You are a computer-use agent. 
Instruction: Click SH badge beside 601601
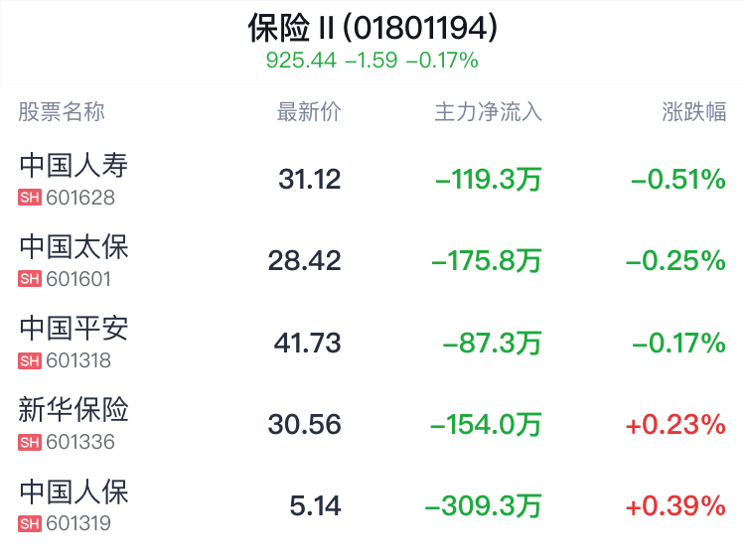[30, 279]
